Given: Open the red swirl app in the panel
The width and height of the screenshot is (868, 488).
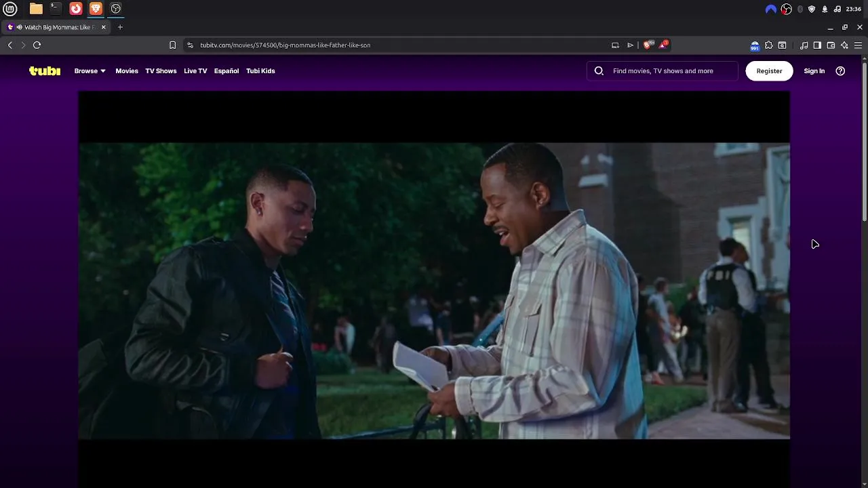Looking at the screenshot, I should click(76, 9).
